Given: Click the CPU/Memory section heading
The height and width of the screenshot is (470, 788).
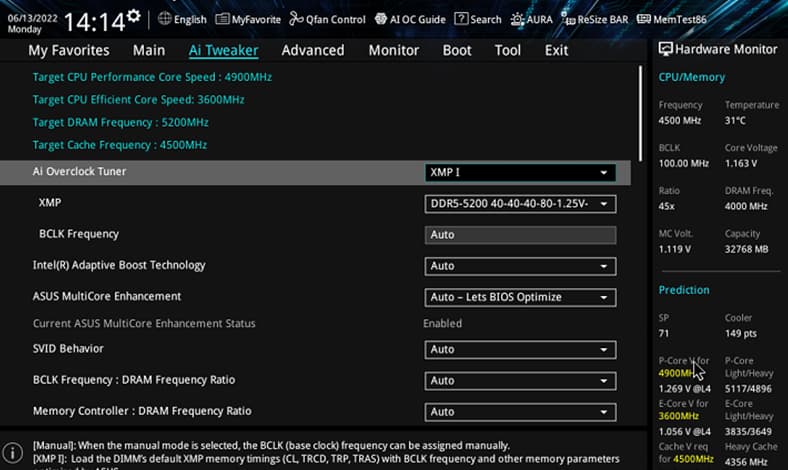Looking at the screenshot, I should 692,77.
